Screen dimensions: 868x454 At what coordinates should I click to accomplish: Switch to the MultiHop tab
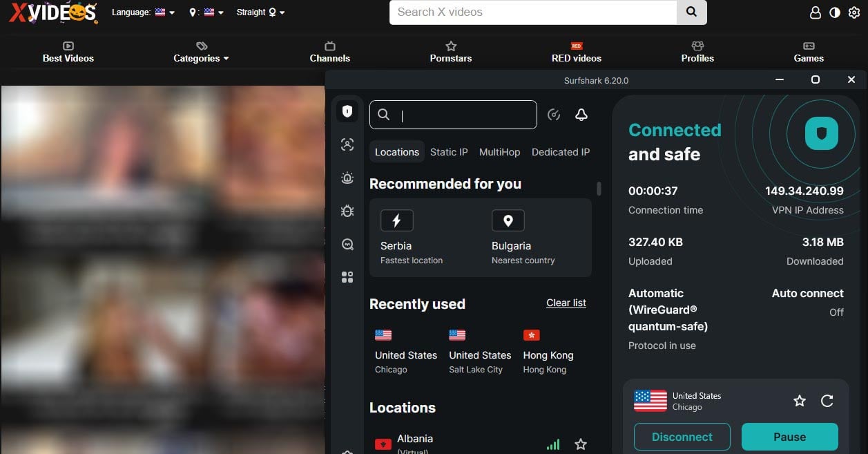500,152
